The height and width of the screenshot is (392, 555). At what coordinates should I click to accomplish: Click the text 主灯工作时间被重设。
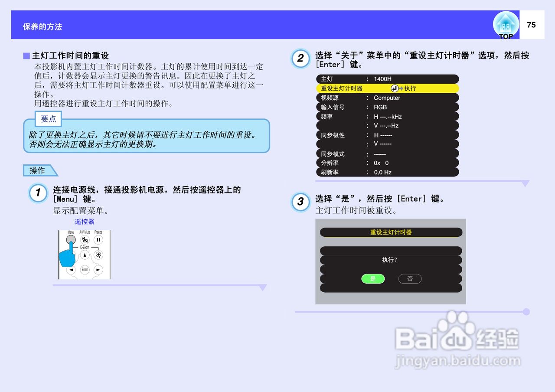356,211
